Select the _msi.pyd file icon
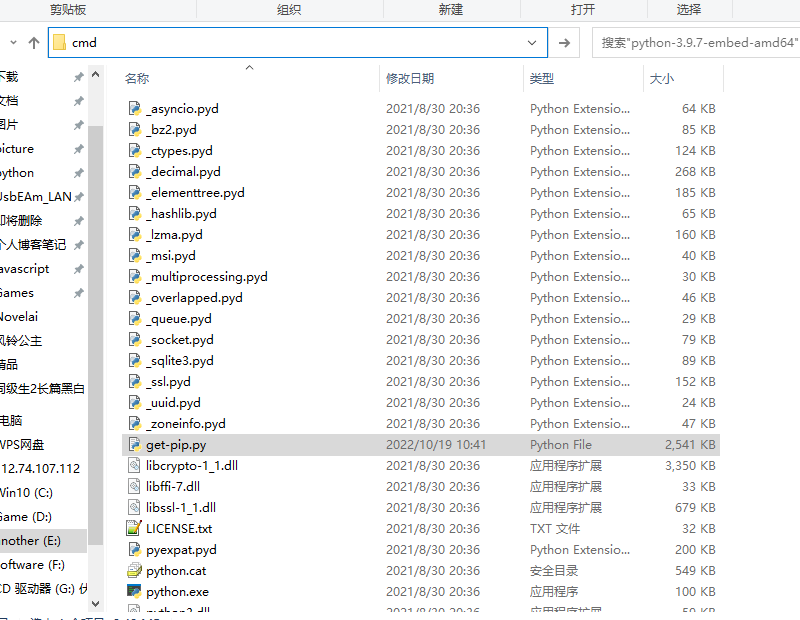Viewport: 800px width, 620px height. [134, 255]
